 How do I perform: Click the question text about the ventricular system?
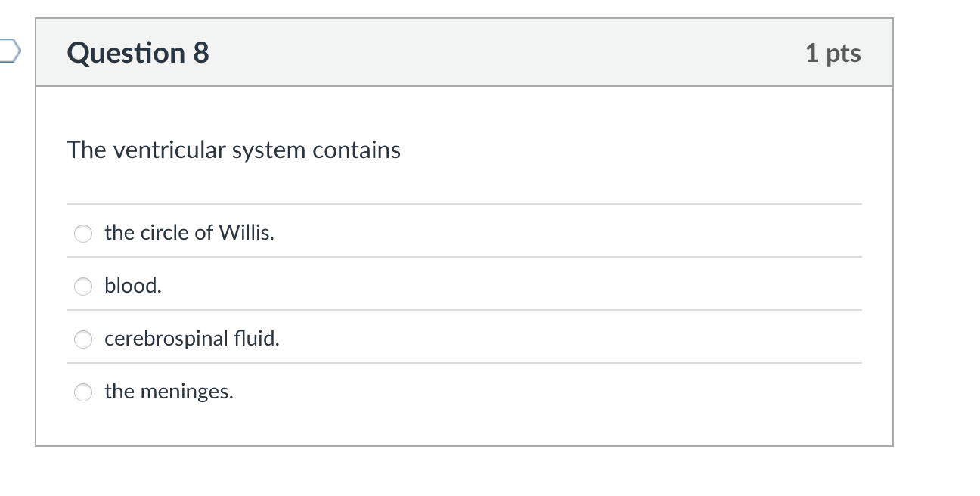[x=234, y=150]
